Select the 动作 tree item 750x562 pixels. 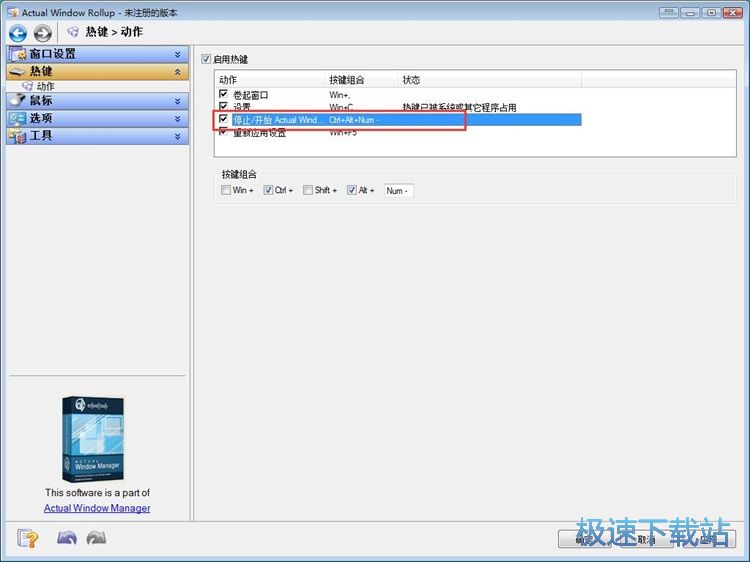pyautogui.click(x=45, y=86)
